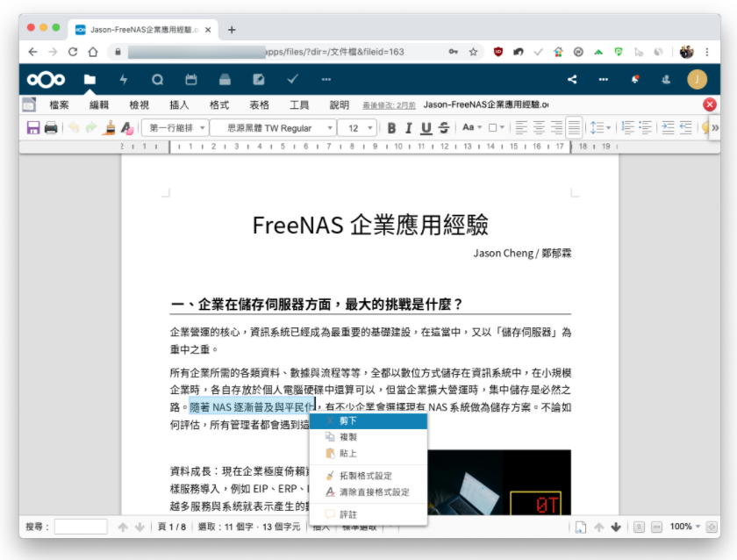
Task: Open the 工具 menu
Action: pos(299,104)
